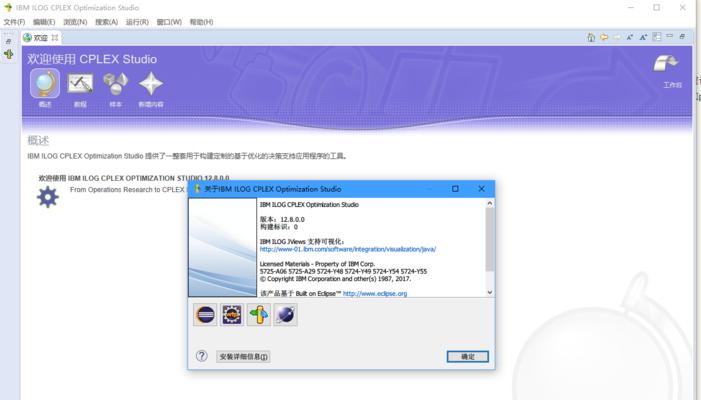Click the help question mark icon in About dialog
Screen dimensions: 701x400
[202, 356]
